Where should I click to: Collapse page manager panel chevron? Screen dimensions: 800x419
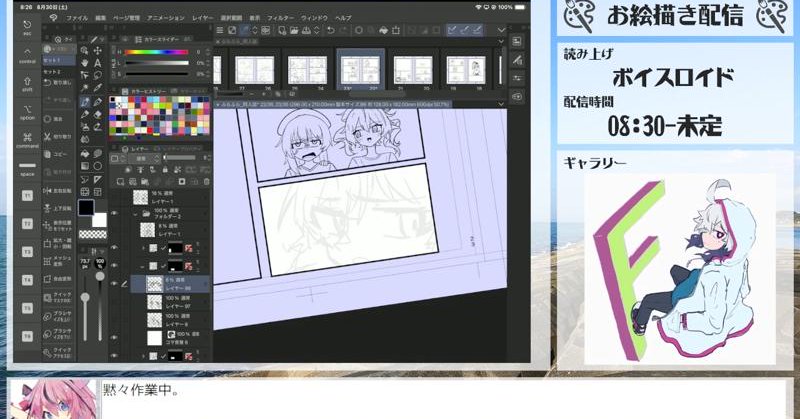coord(501,41)
